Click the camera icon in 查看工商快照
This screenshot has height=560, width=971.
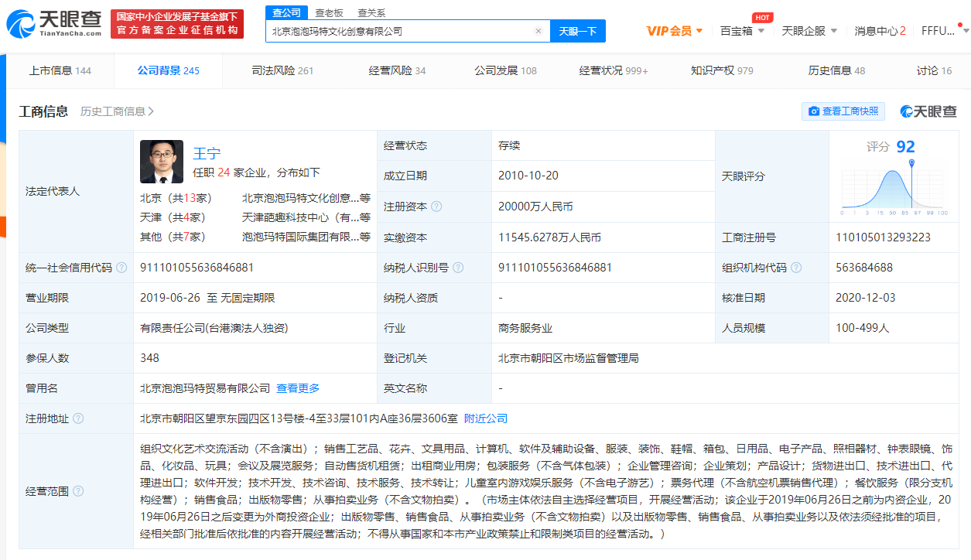[813, 111]
